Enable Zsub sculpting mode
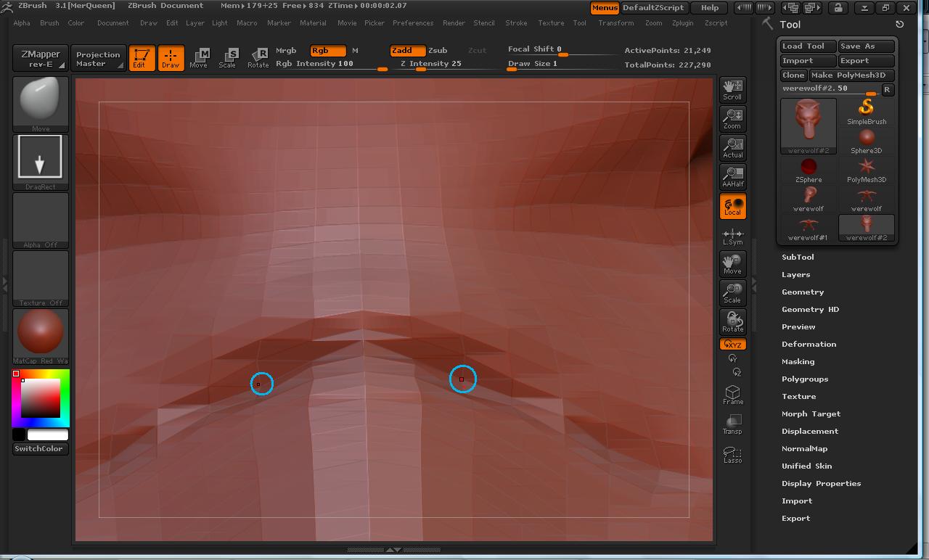929x560 pixels. click(x=438, y=50)
